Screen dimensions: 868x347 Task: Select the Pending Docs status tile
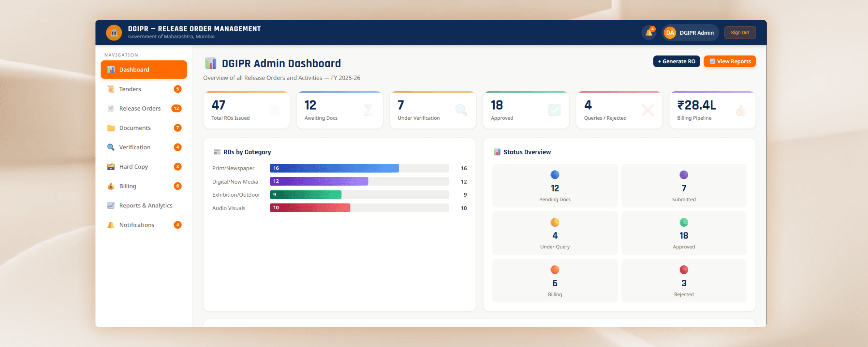(x=555, y=186)
